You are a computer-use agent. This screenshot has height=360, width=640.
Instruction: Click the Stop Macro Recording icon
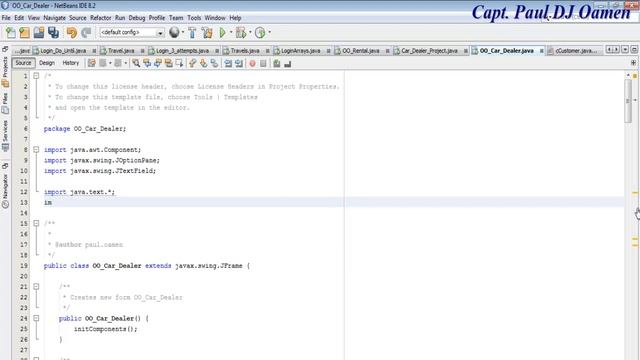263,63
